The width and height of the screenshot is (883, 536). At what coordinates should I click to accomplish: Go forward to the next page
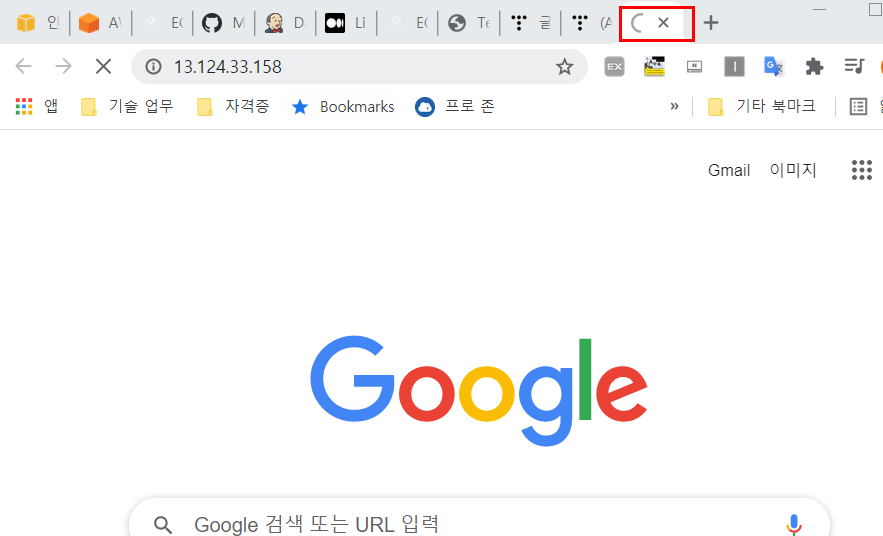(63, 66)
